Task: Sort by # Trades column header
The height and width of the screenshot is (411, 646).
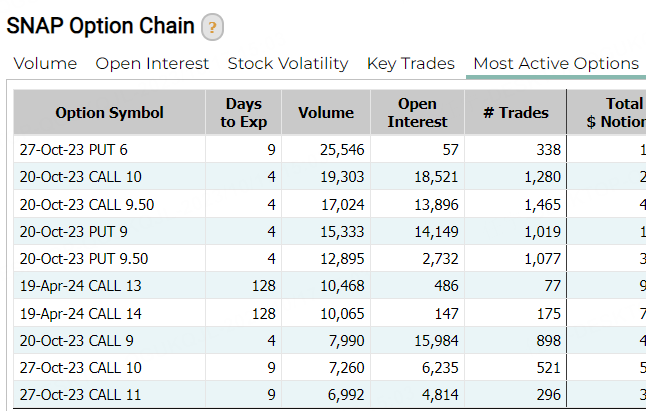Action: point(515,113)
